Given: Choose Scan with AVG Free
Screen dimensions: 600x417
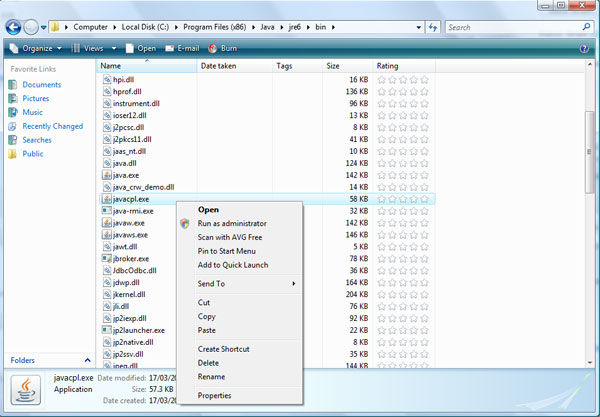Looking at the screenshot, I should [240, 237].
